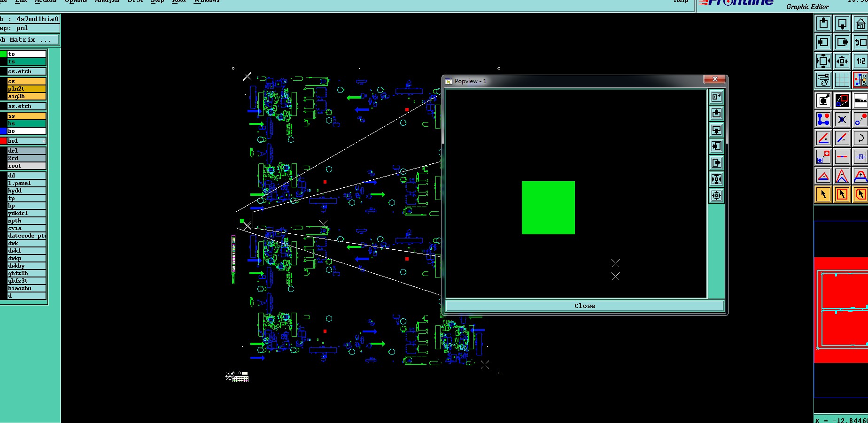Viewport: 868px width, 423px height.
Task: Select the copy square to square tool
Action: 823,157
